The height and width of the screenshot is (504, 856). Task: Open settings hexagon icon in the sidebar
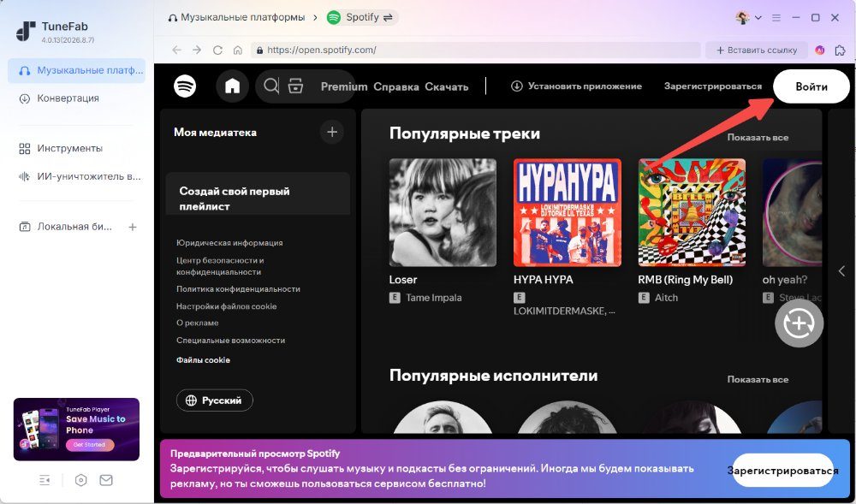pos(80,480)
